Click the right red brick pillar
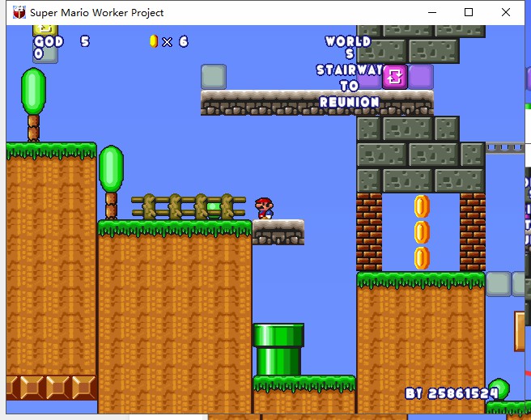This screenshot has width=531, height=420. click(473, 232)
